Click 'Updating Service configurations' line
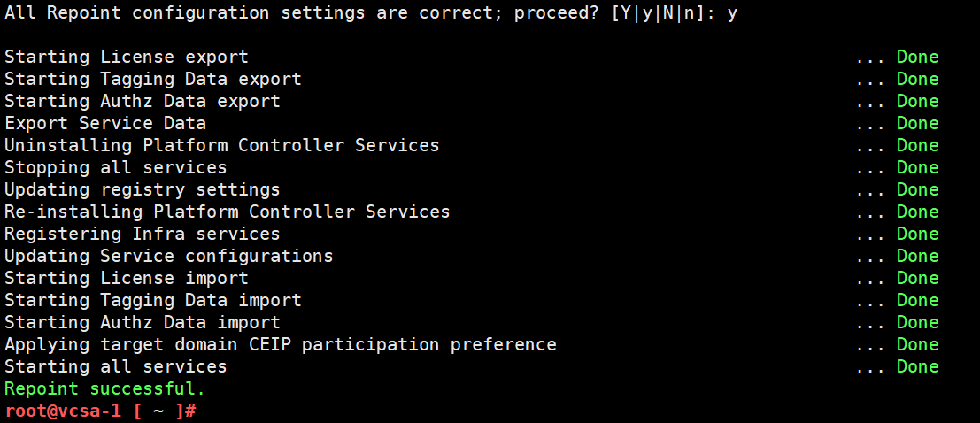This screenshot has height=423, width=980. click(169, 256)
